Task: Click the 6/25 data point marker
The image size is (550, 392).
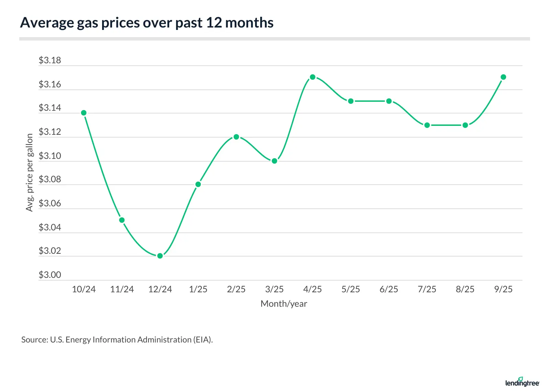Action: 389,101
